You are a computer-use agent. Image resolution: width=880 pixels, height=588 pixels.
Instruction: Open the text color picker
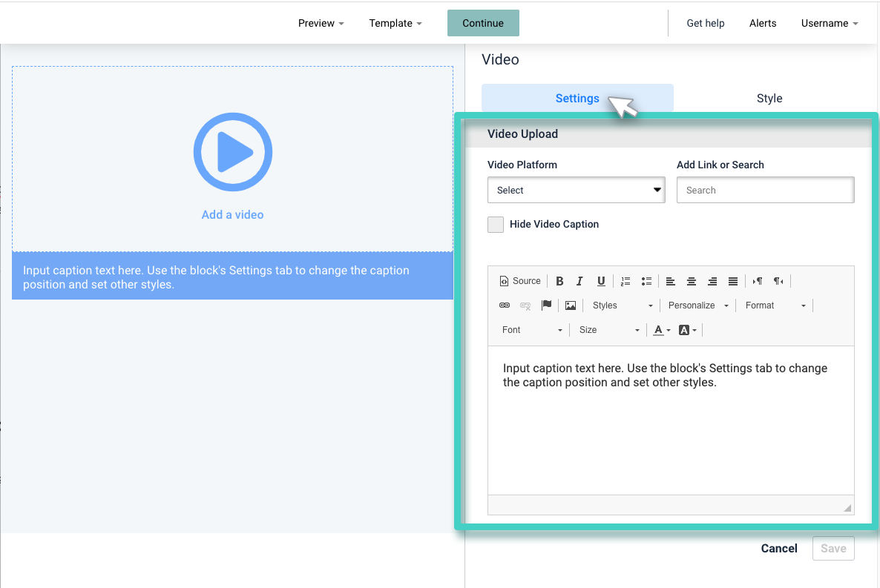point(662,330)
